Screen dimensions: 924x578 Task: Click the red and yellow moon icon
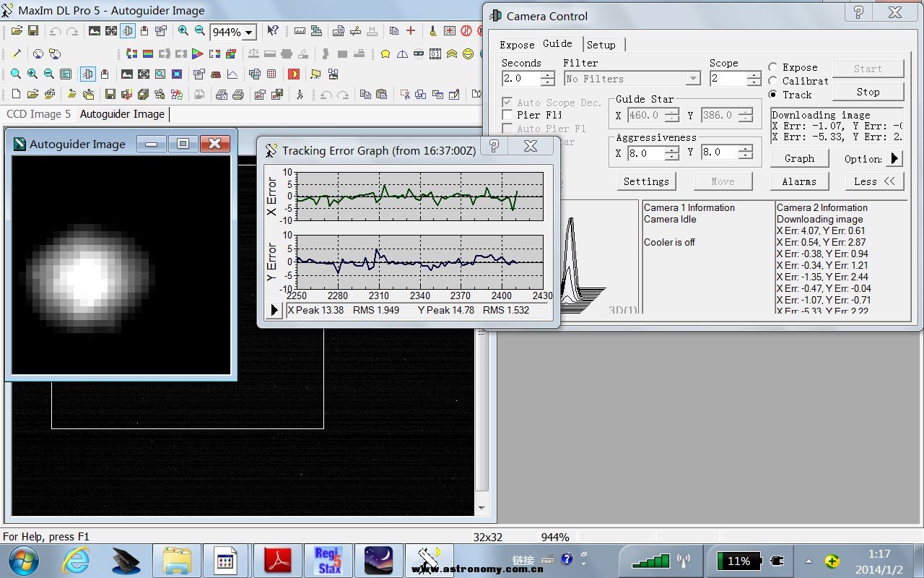(x=294, y=74)
